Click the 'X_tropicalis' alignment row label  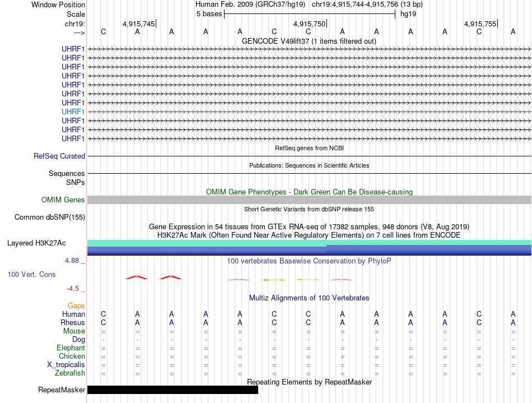click(x=66, y=365)
